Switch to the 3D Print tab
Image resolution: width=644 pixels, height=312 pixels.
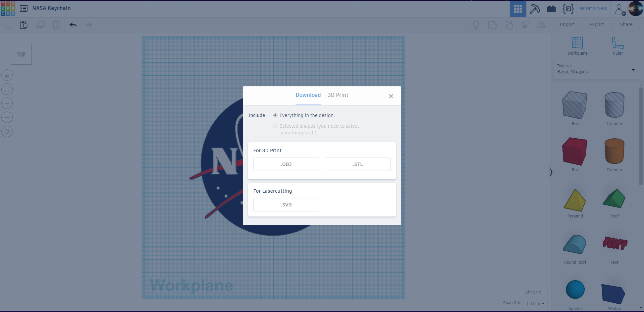click(338, 95)
